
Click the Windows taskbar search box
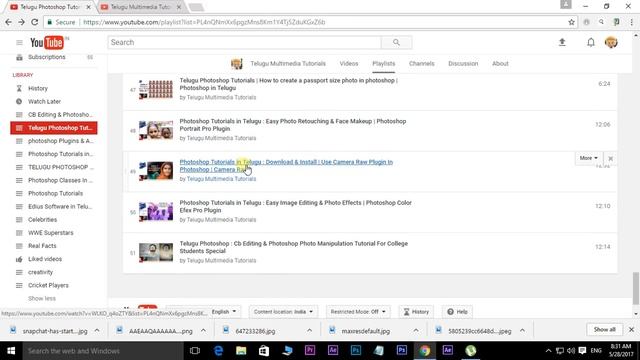click(102, 351)
